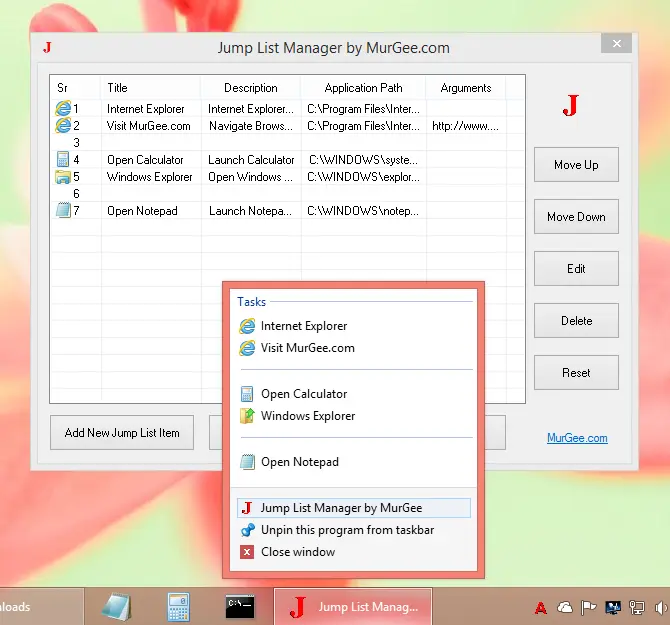Click Open Calculator icon in jump list
This screenshot has width=670, height=625.
click(247, 394)
